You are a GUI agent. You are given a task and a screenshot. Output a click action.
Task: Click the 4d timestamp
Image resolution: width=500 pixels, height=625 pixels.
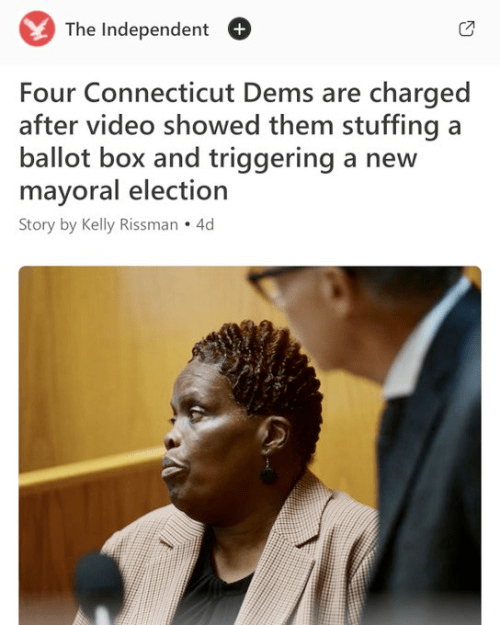205,225
